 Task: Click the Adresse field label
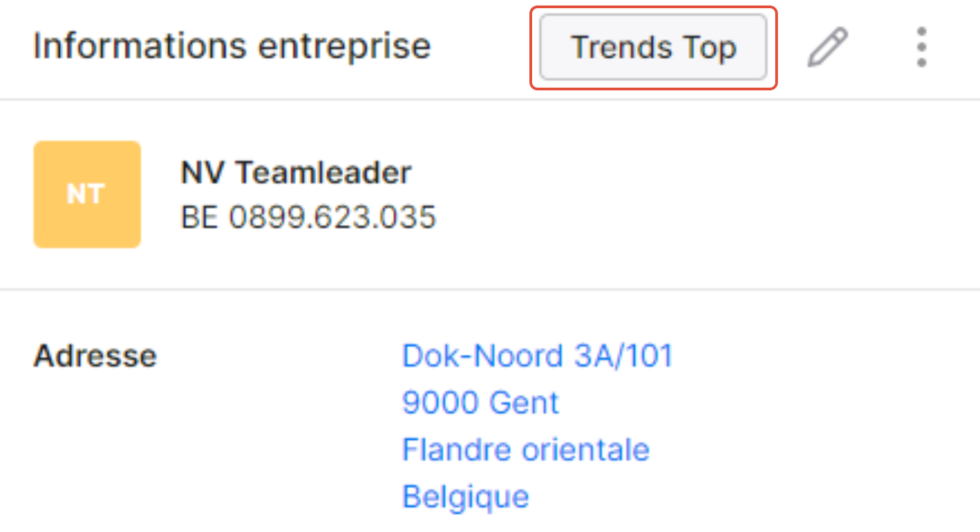[x=95, y=356]
